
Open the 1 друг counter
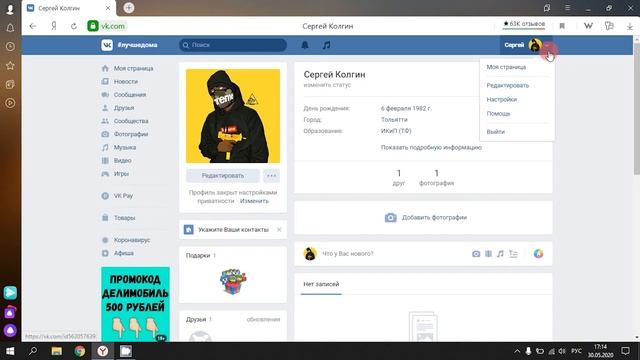click(399, 178)
